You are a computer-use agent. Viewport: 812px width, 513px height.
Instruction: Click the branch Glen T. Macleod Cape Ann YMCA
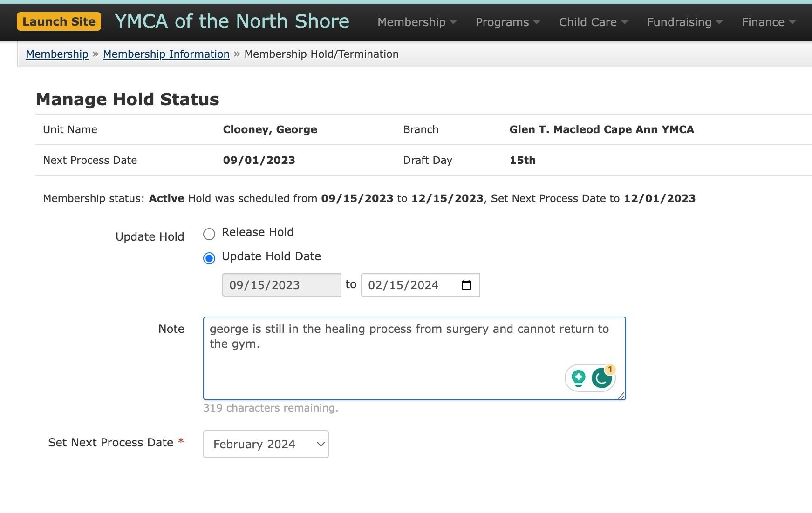[x=601, y=129]
